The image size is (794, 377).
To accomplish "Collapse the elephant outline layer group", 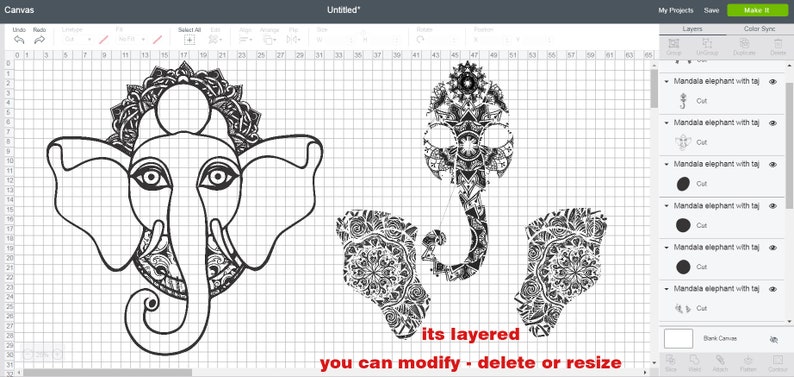I will (x=667, y=123).
